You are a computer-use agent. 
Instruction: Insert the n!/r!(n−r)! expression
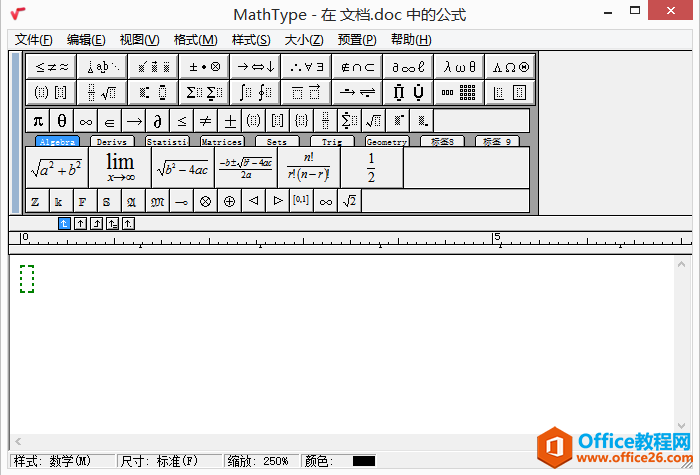point(308,167)
